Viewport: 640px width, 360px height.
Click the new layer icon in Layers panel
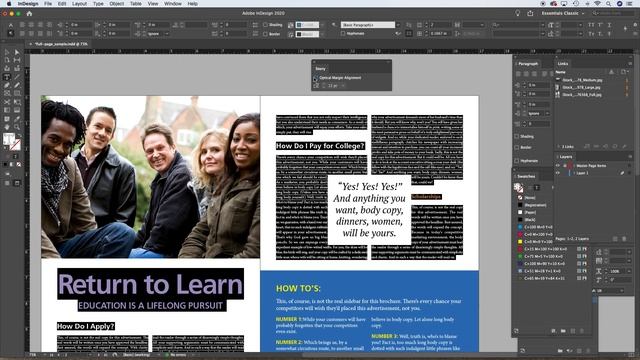(615, 239)
